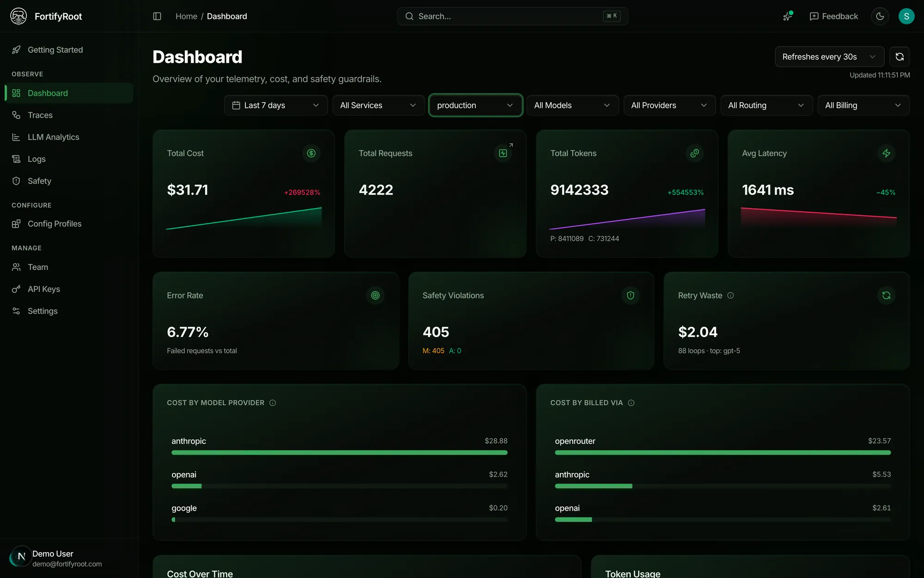The width and height of the screenshot is (924, 578).
Task: Click the Search input field
Action: (x=512, y=16)
